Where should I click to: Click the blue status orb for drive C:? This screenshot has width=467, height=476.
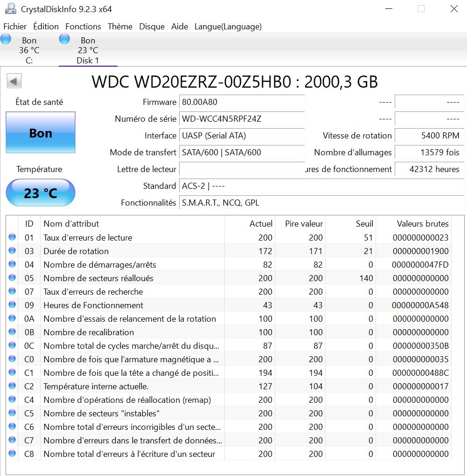point(6,39)
